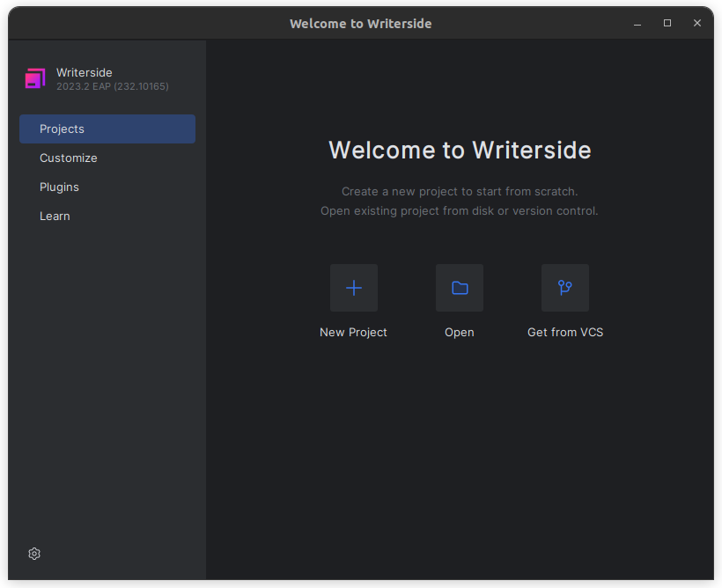Click the large Welcome to Writerside heading

point(459,150)
